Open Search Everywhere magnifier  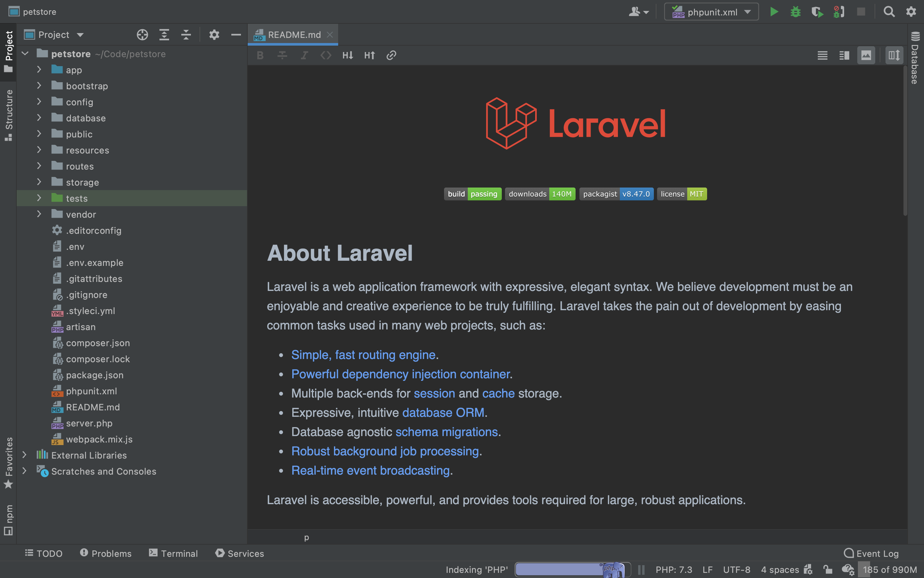click(889, 12)
